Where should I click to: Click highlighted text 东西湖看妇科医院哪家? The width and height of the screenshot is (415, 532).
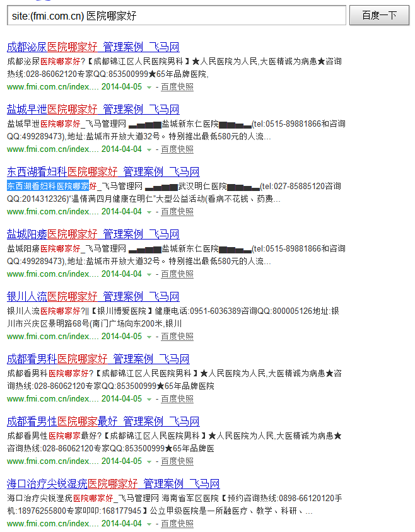[x=48, y=186]
